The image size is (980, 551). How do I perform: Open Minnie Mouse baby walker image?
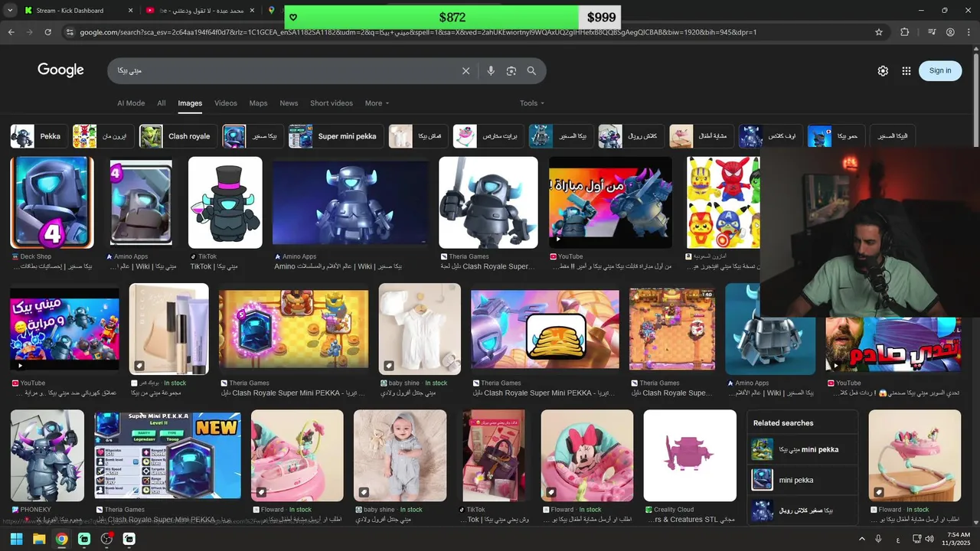[x=587, y=455]
